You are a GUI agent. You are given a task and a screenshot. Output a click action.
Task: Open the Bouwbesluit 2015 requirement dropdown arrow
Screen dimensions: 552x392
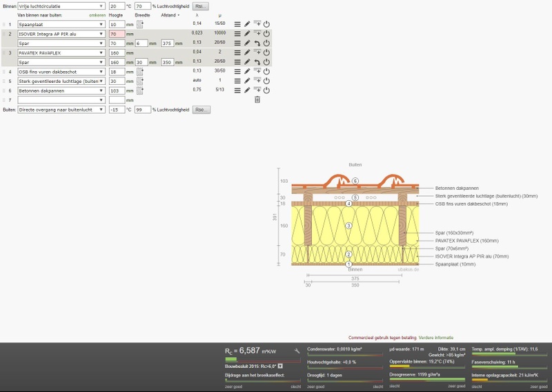point(280,366)
